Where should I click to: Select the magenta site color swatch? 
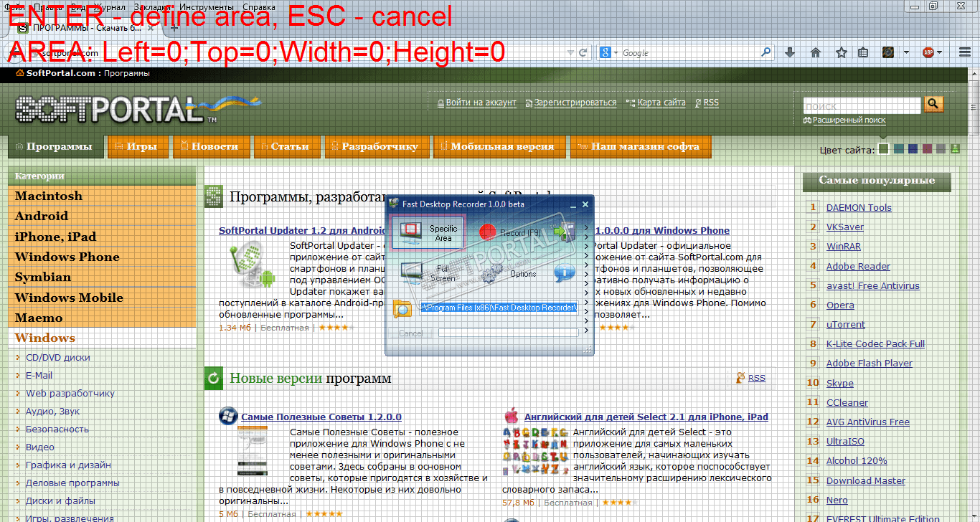pyautogui.click(x=927, y=149)
